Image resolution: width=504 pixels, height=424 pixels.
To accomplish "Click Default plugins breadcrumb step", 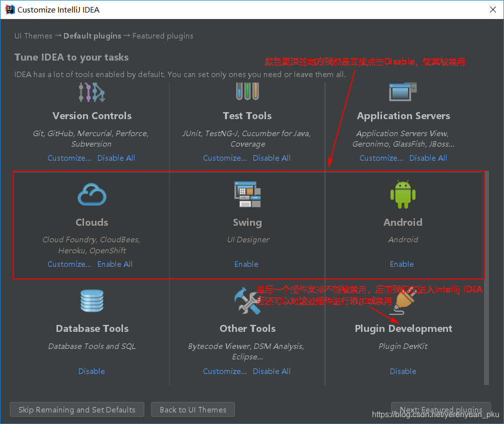I will 92,36.
